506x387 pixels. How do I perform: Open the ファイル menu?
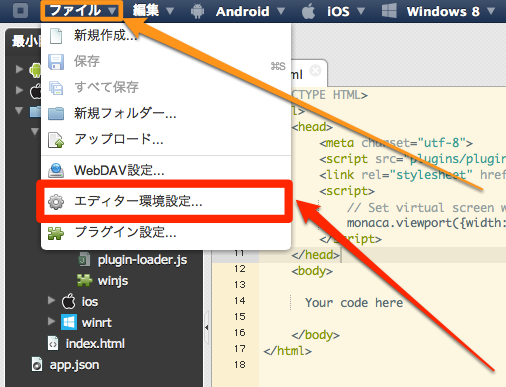click(82, 11)
